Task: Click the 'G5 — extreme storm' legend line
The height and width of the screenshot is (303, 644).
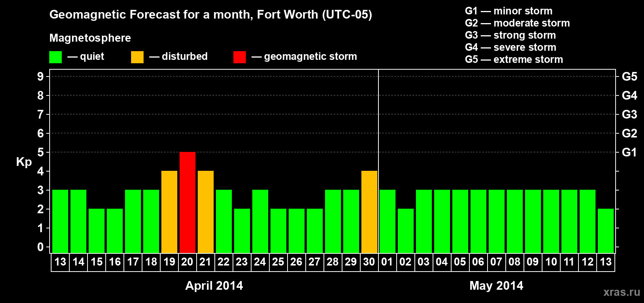Action: tap(514, 59)
